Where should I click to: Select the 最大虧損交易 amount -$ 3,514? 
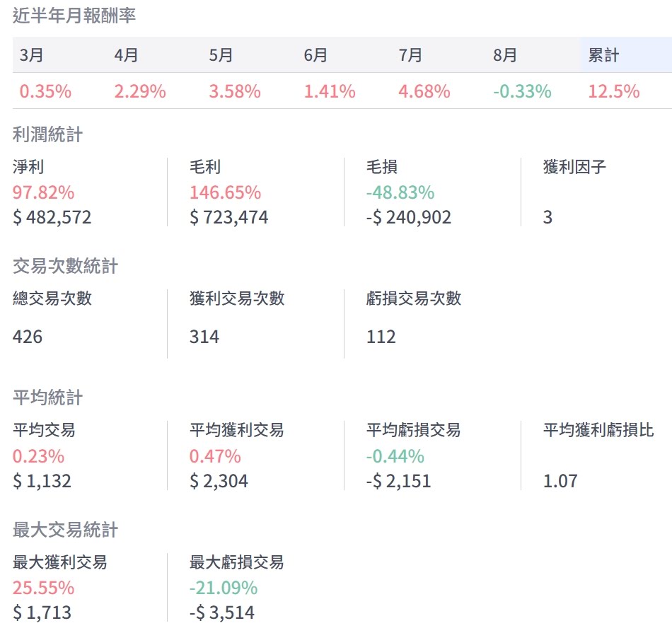[x=221, y=612]
